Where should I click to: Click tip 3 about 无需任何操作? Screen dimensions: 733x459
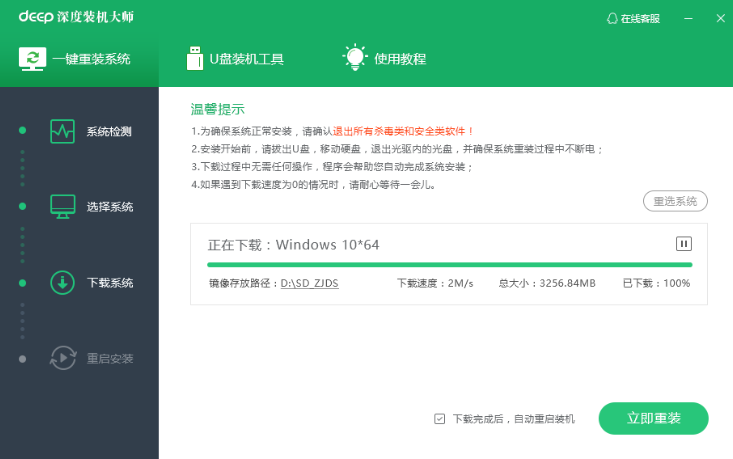coord(332,167)
